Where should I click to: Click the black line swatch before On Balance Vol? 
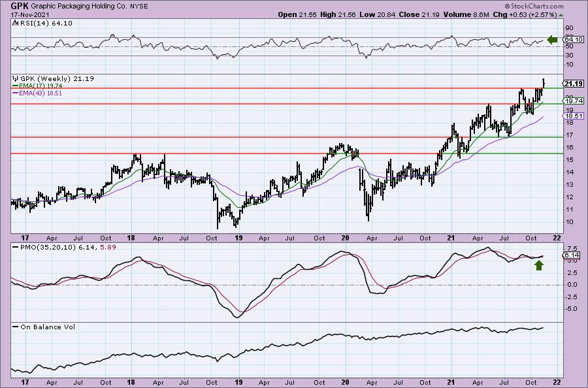15,327
